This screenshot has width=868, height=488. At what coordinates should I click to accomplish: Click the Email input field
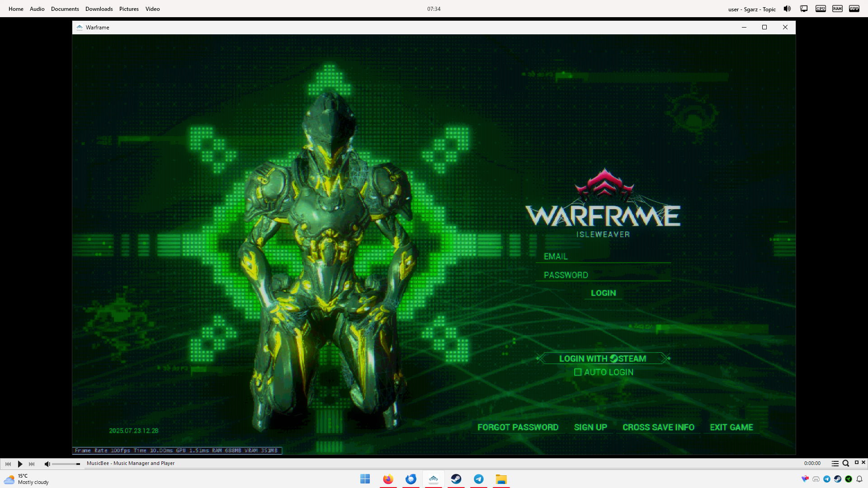(603, 256)
